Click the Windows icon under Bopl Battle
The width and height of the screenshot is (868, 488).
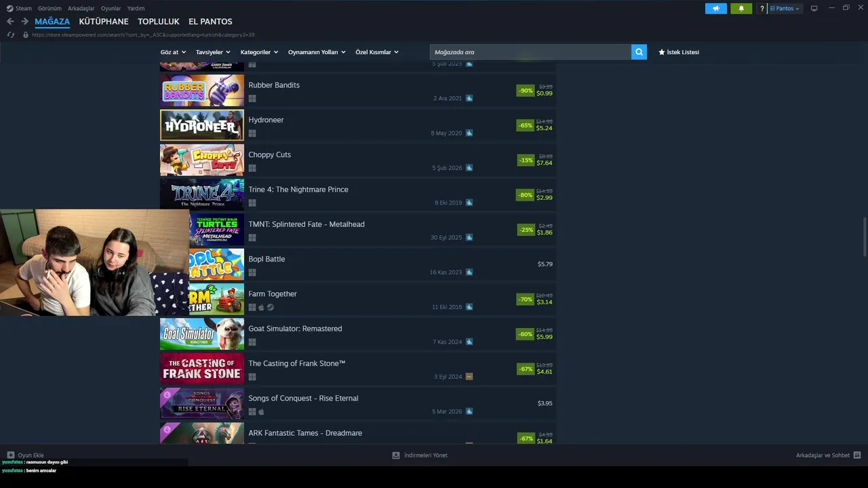252,272
